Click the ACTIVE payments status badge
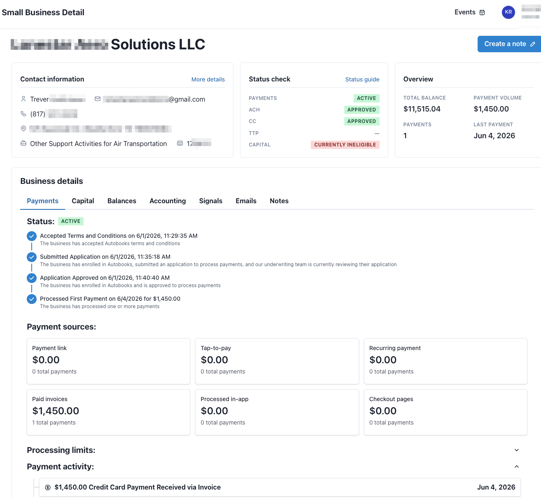Screen dimensions: 541x499 coord(366,98)
